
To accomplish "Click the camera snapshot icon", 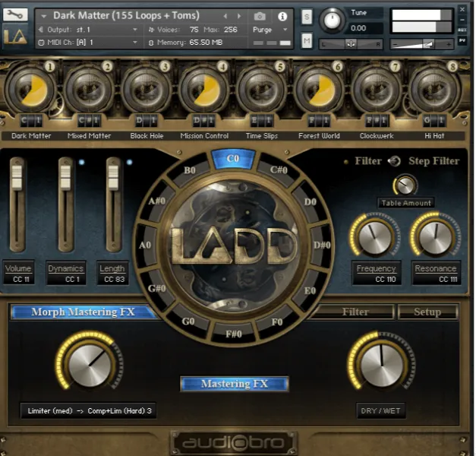I will [x=260, y=17].
